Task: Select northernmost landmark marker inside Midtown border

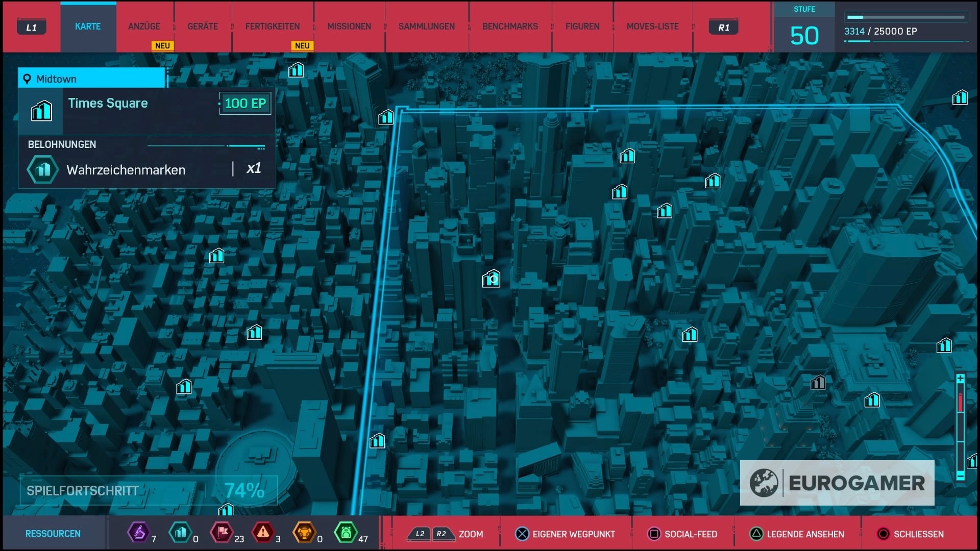Action: coord(627,156)
